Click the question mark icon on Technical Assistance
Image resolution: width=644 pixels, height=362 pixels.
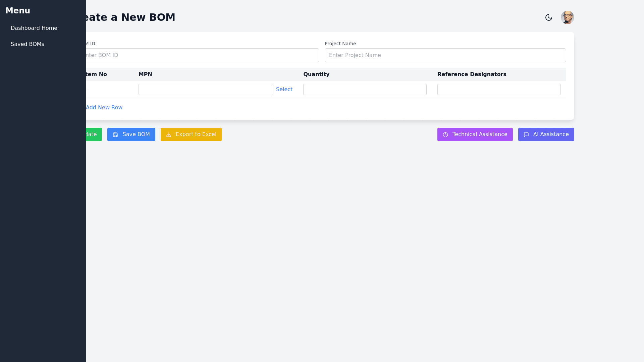(445, 135)
